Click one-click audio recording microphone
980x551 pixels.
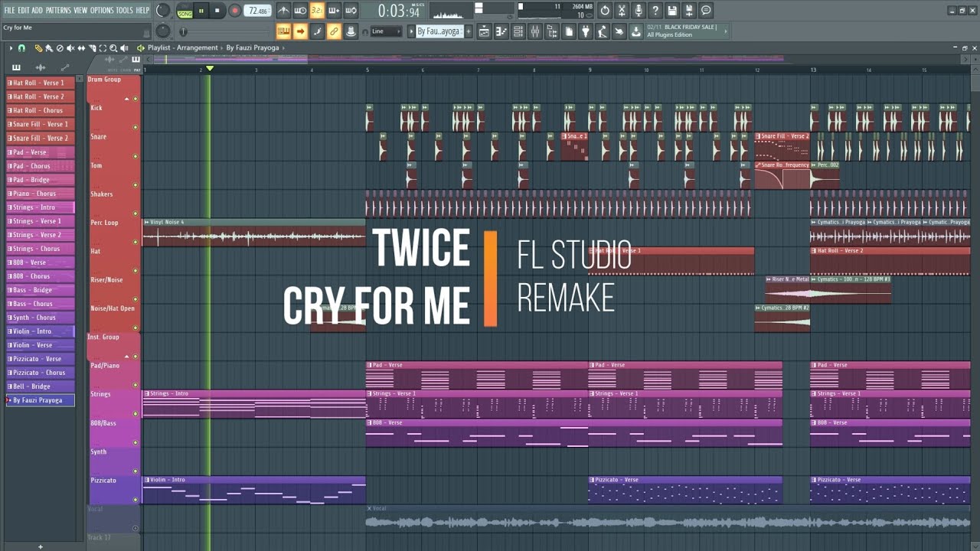coord(639,11)
